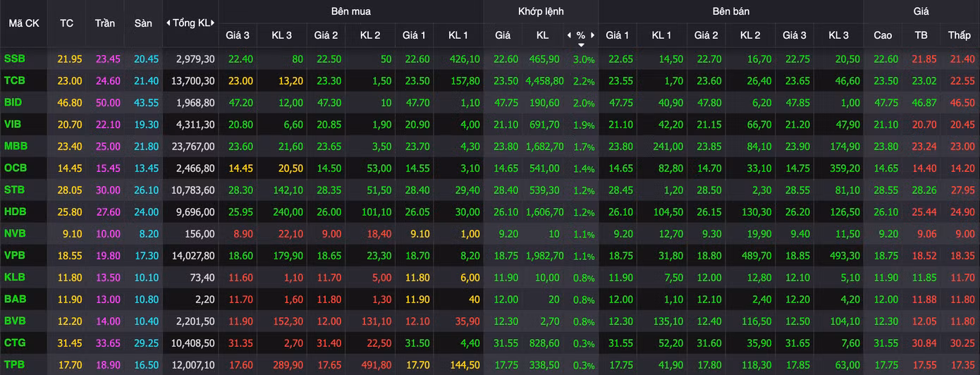
Task: Click the Bên bán group header
Action: [x=731, y=11]
